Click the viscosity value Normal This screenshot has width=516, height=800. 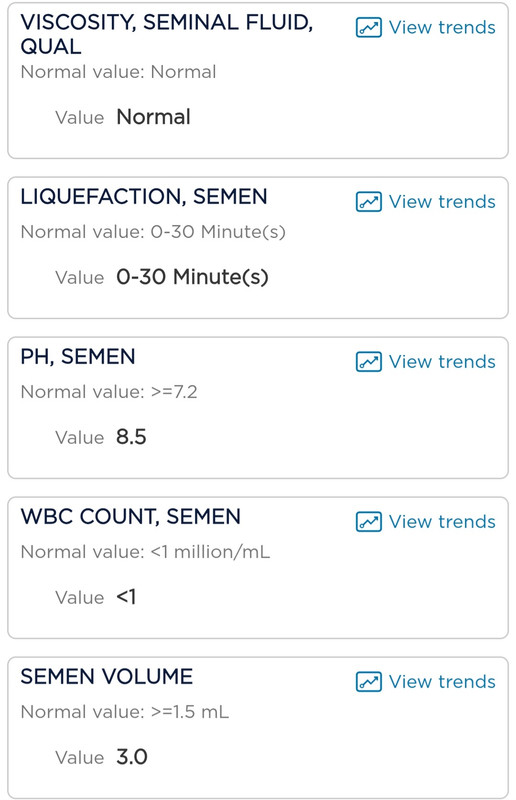pos(154,117)
